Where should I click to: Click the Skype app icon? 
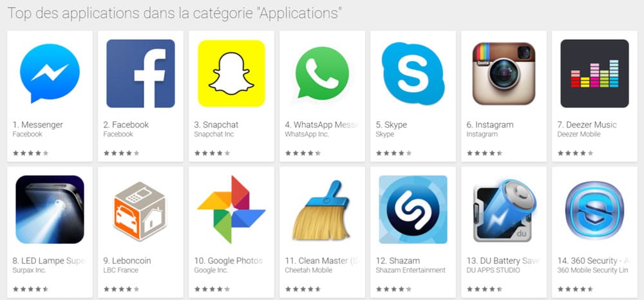pyautogui.click(x=413, y=73)
